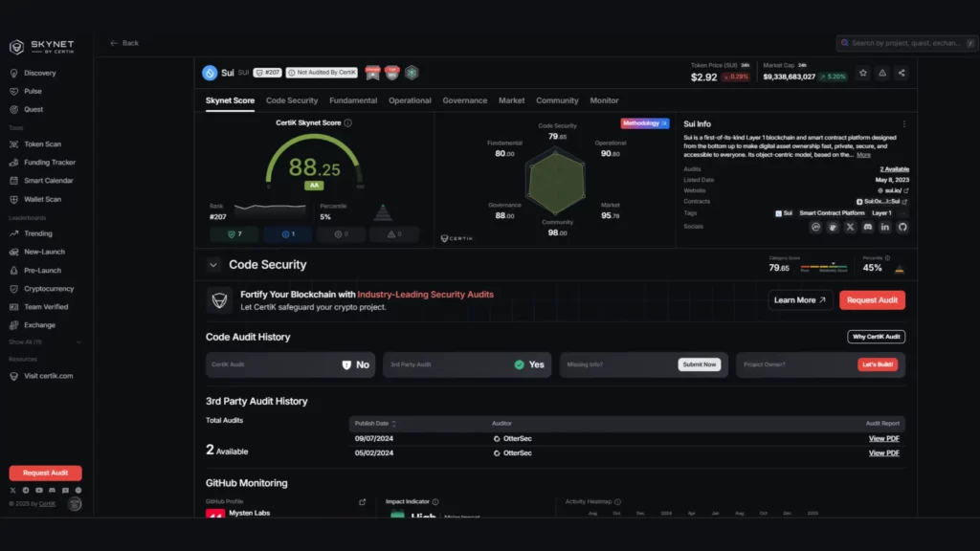Click the share icon next to Market Cap
Viewport: 980px width, 551px height.
click(x=902, y=73)
